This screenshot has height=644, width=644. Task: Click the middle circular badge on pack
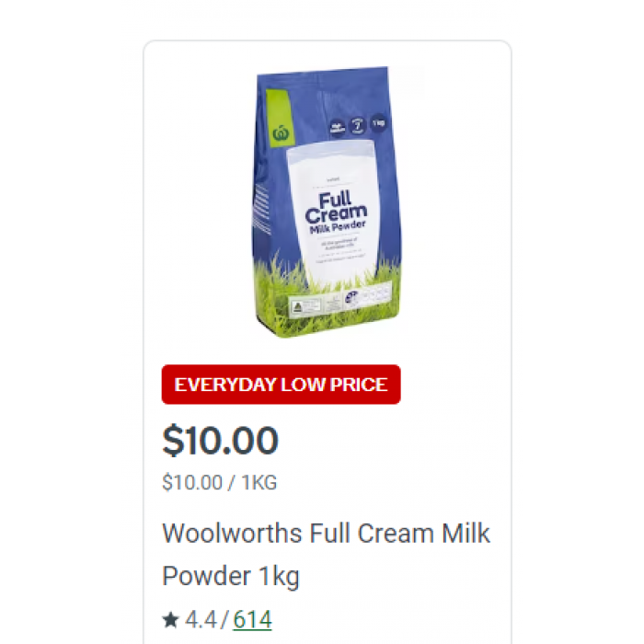[358, 126]
